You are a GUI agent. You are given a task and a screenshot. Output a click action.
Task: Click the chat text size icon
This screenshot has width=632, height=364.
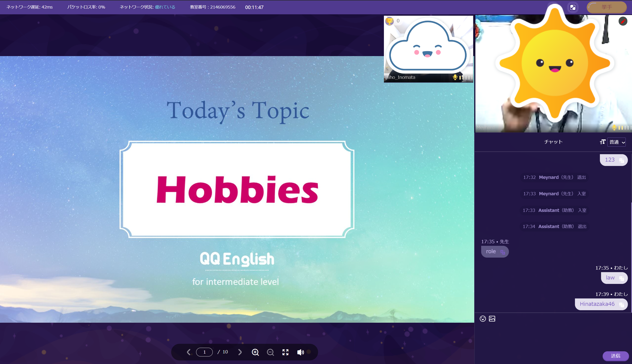coord(602,142)
